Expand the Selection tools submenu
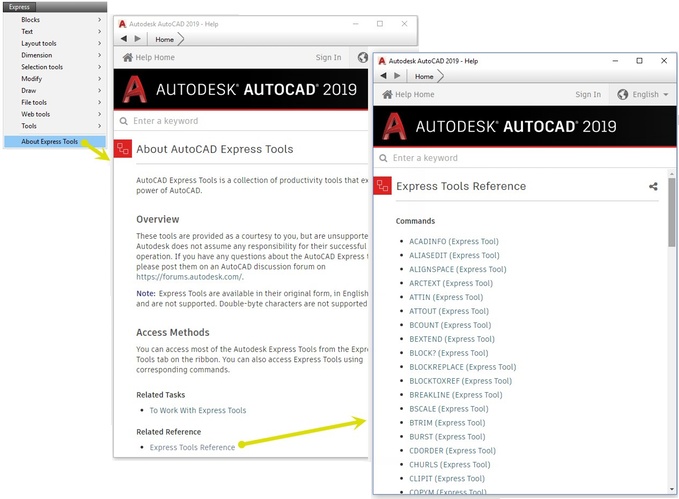 (55, 67)
